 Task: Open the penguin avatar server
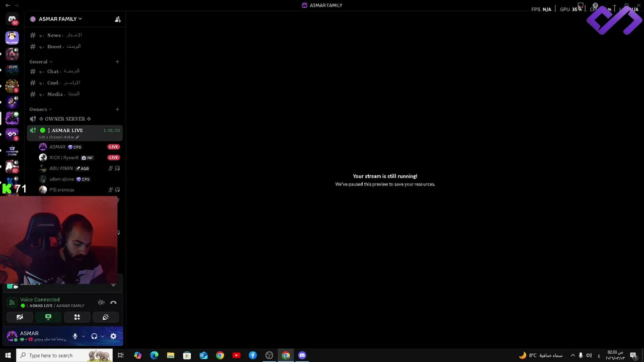click(12, 37)
